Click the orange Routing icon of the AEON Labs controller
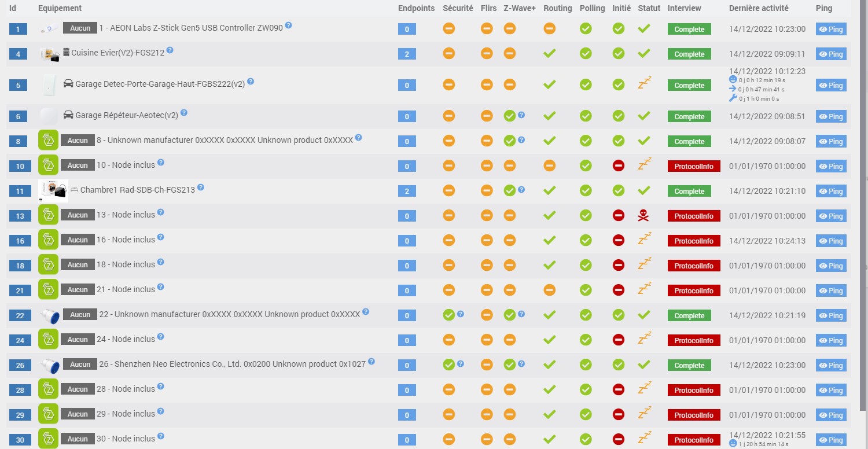This screenshot has width=868, height=449. pyautogui.click(x=550, y=28)
